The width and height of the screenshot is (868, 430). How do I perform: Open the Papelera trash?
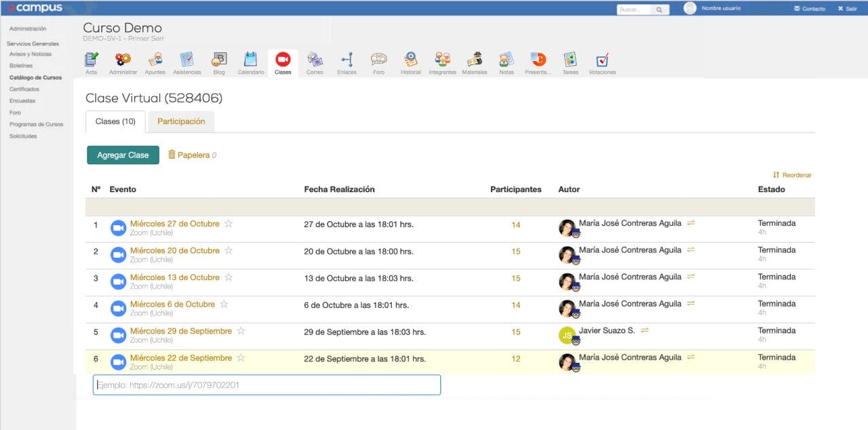[x=192, y=155]
